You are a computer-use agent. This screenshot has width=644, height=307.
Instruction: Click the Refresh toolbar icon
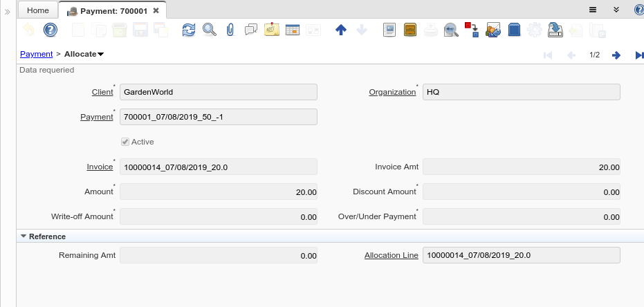click(189, 30)
